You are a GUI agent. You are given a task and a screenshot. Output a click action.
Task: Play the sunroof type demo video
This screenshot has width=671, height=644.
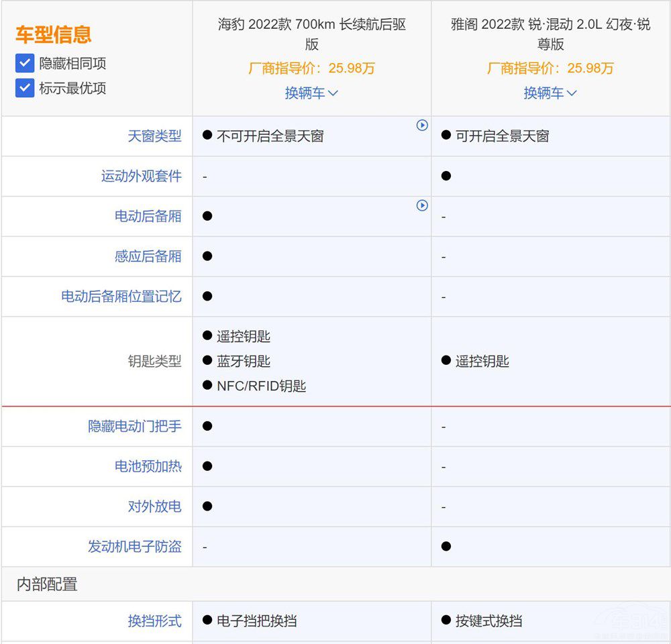(422, 125)
